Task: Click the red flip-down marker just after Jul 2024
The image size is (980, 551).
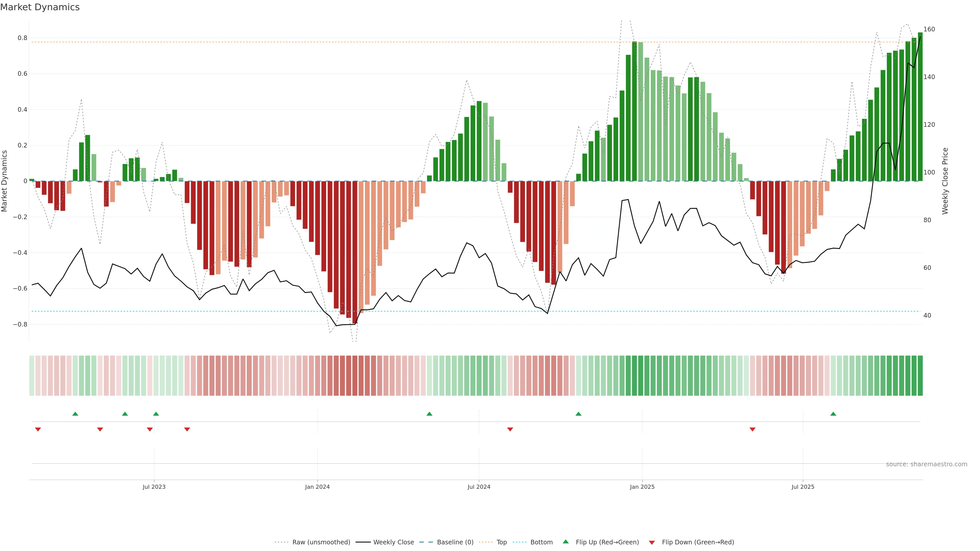Action: [510, 429]
